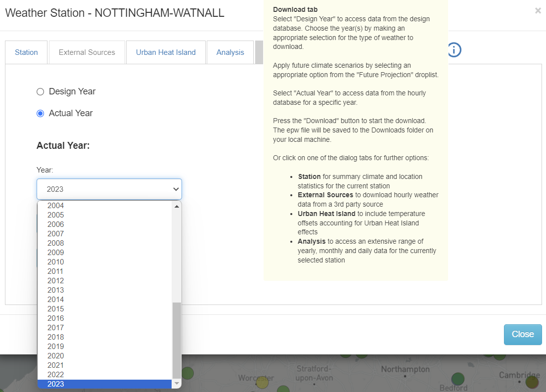Click the green map marker near Cambridge
The image size is (546, 392).
[532, 382]
